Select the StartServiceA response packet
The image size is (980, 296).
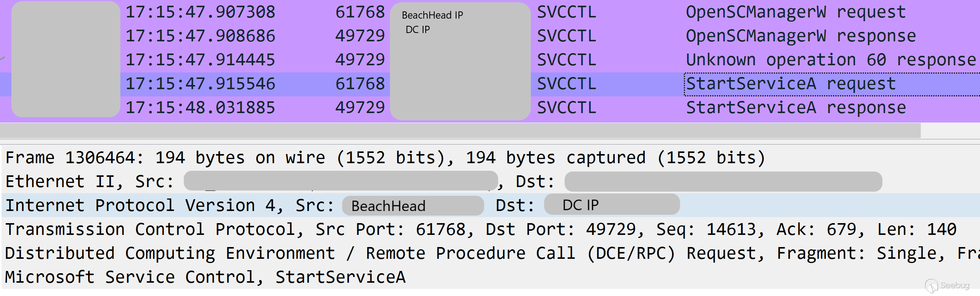tap(795, 108)
